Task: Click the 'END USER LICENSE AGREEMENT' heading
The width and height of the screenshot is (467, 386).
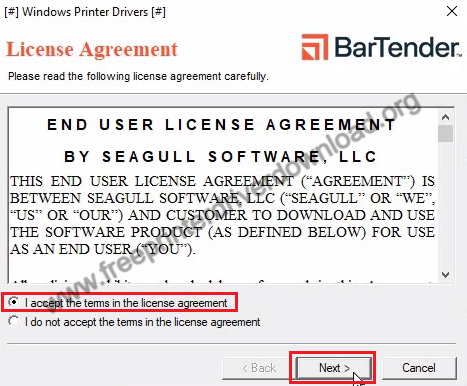Action: (221, 125)
